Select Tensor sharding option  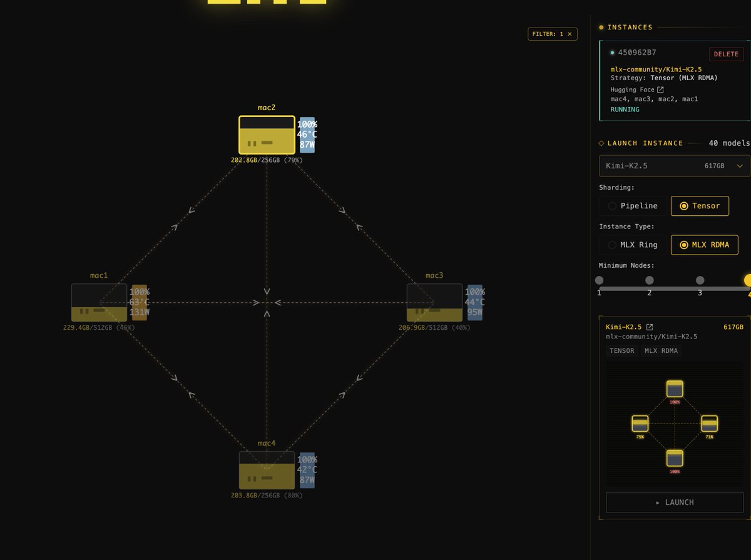tap(700, 205)
